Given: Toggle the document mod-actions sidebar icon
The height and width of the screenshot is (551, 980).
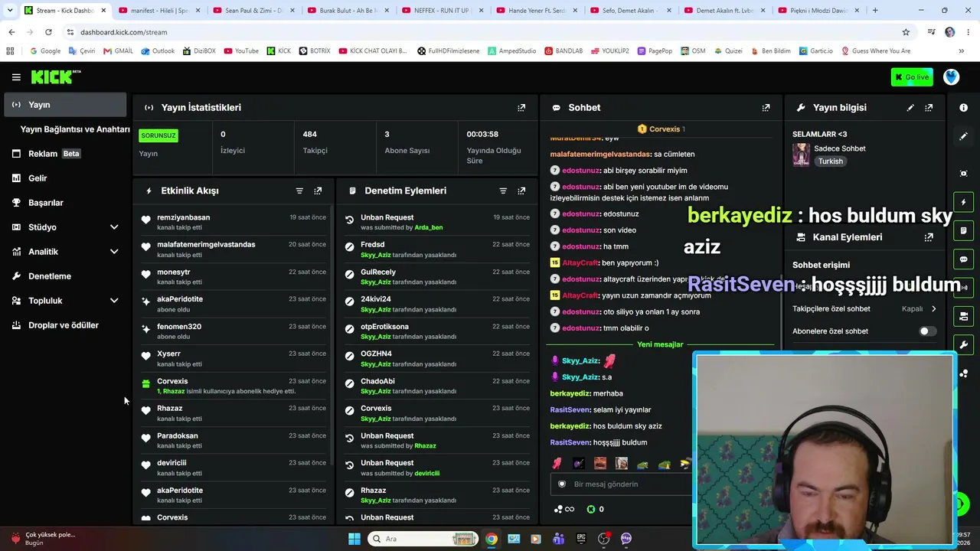Looking at the screenshot, I should [963, 230].
